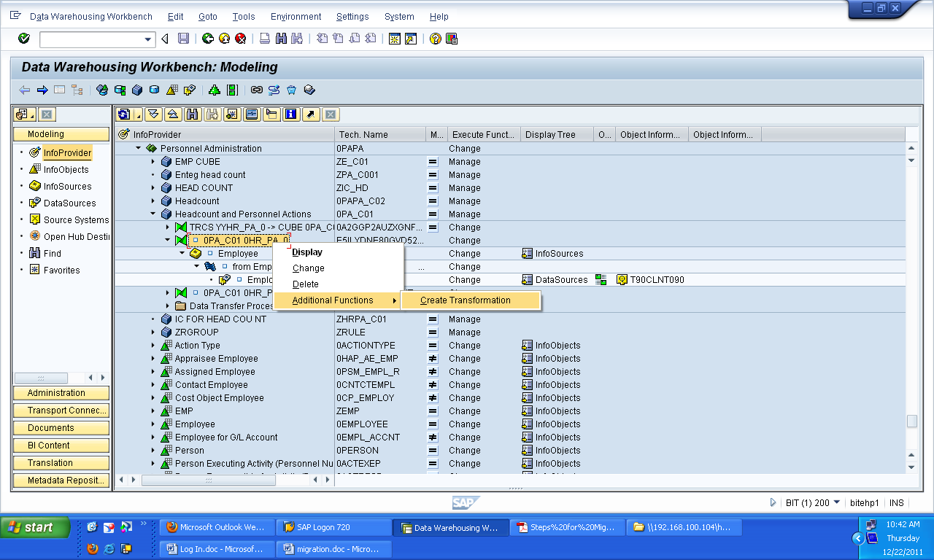The image size is (934, 560).
Task: Click the green checkmark Enter icon
Action: (x=24, y=39)
